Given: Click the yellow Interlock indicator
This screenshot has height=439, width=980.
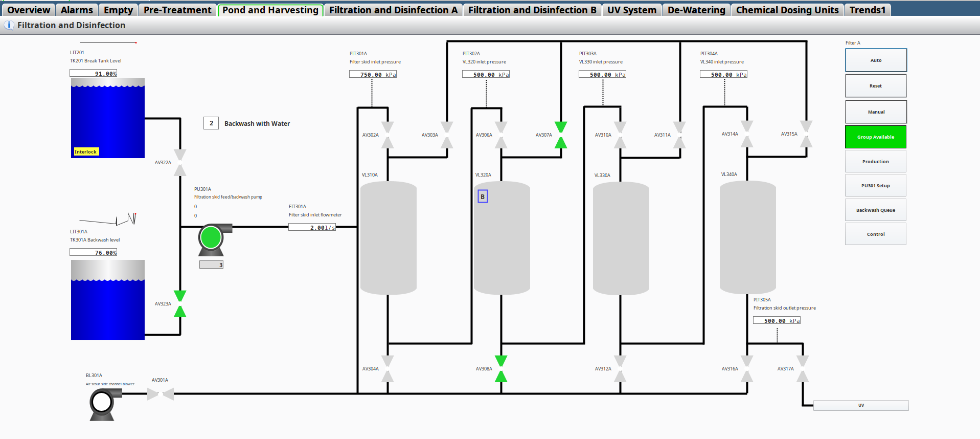Looking at the screenshot, I should [x=86, y=151].
